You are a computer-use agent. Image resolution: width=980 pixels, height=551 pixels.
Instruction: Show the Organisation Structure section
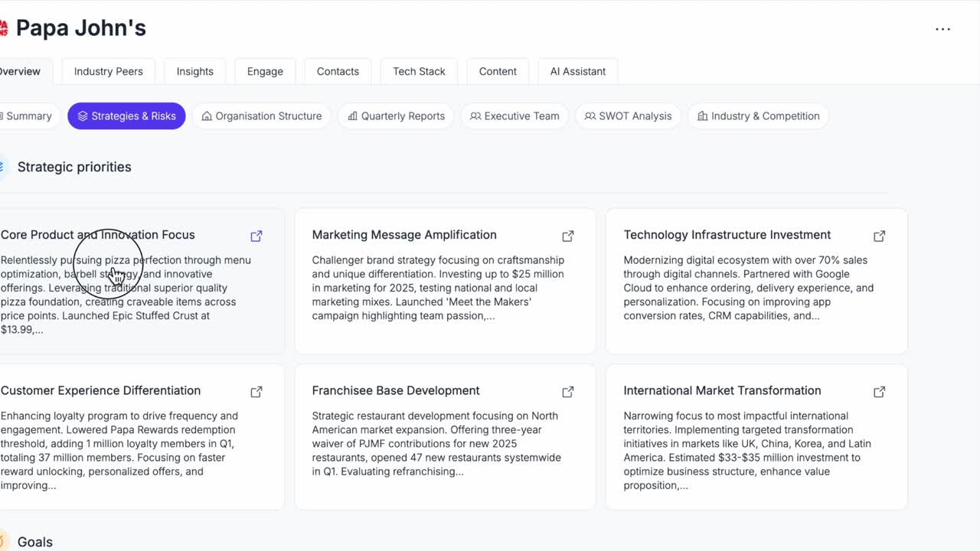click(261, 116)
